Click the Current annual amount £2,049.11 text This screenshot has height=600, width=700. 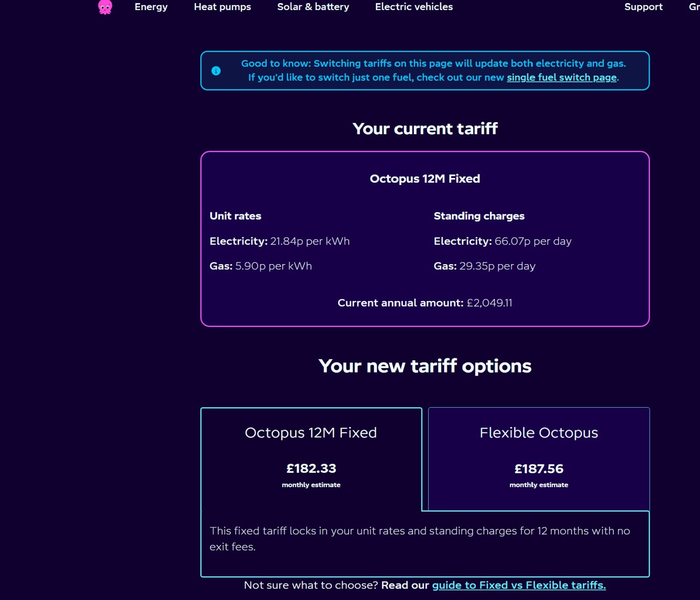[x=425, y=303]
